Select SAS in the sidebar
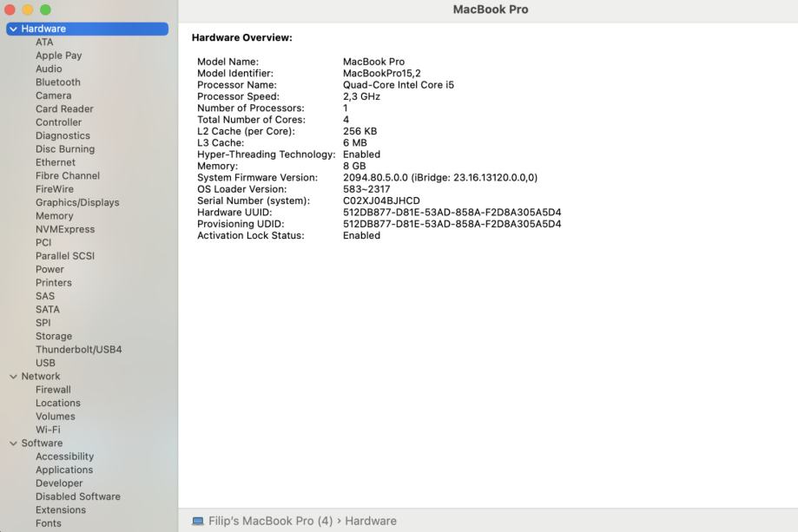This screenshot has height=532, width=798. 45,296
